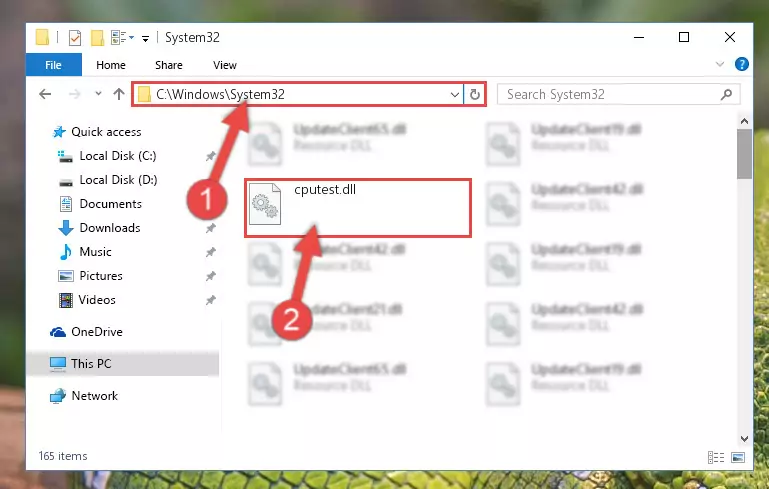The height and width of the screenshot is (489, 769).
Task: Open Customize Quick Access Toolbar dropdown
Action: point(145,39)
